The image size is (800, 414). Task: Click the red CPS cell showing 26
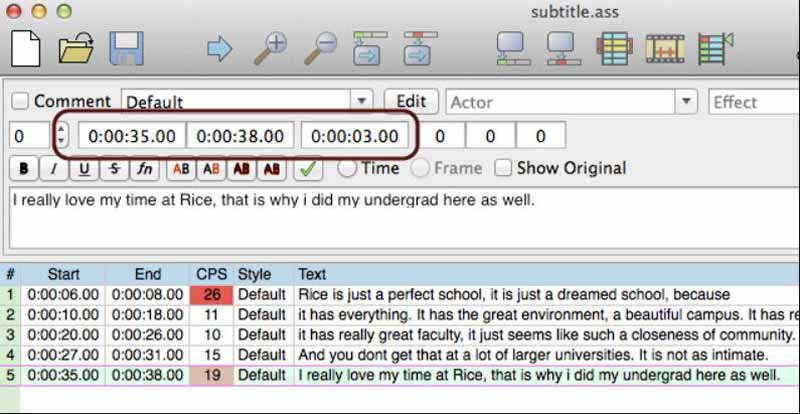(x=212, y=295)
